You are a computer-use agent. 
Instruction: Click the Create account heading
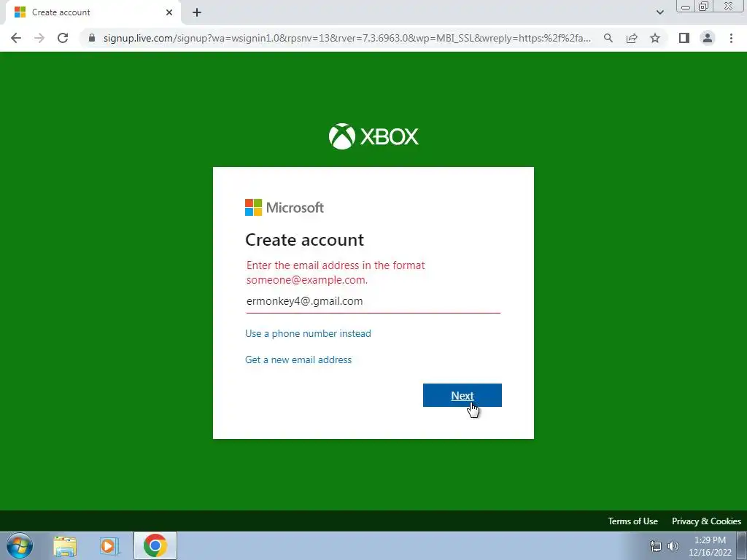point(304,239)
